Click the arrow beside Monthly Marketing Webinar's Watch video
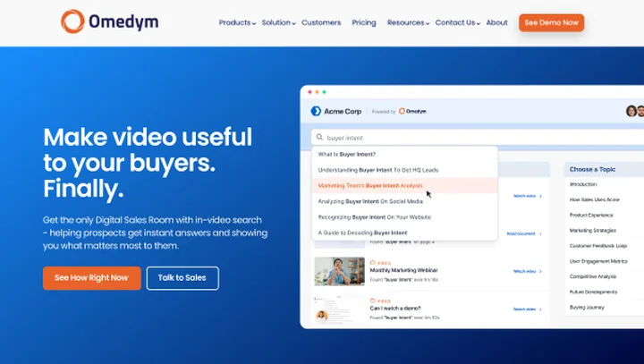The image size is (644, 364). click(540, 272)
